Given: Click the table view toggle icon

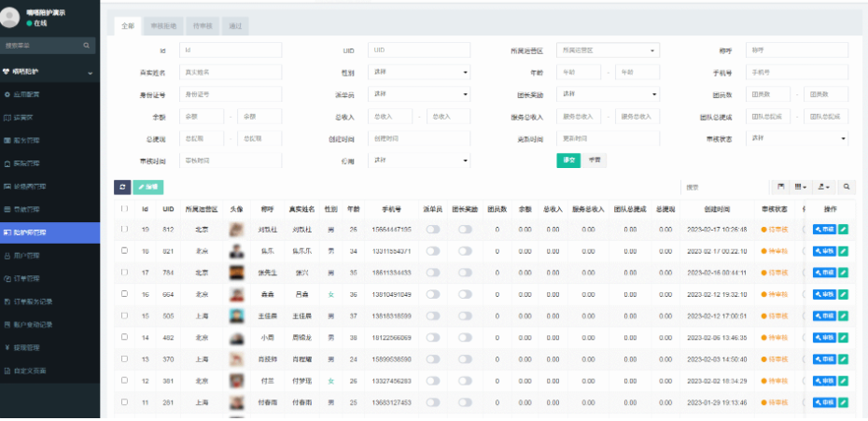Looking at the screenshot, I should pyautogui.click(x=780, y=188).
